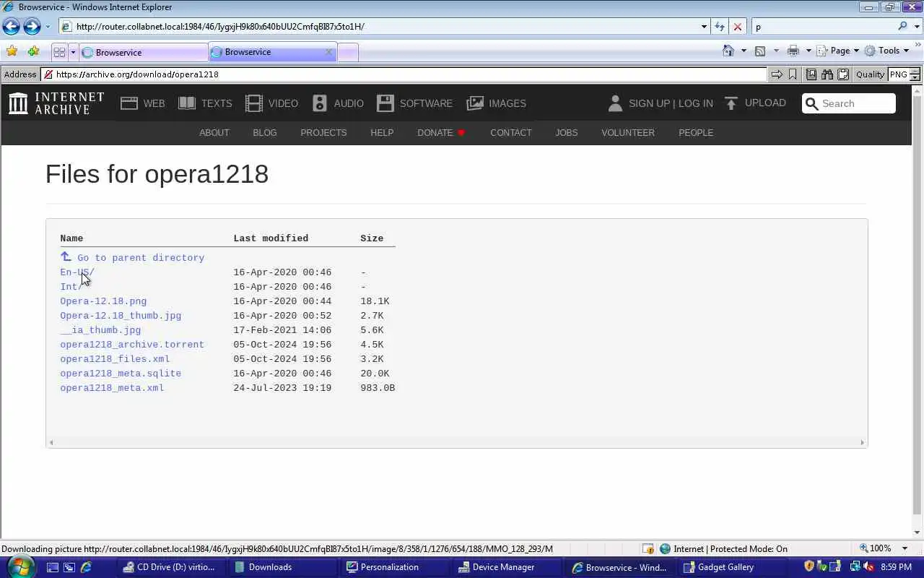Open the Quick Tabs dropdown arrow

click(x=72, y=52)
